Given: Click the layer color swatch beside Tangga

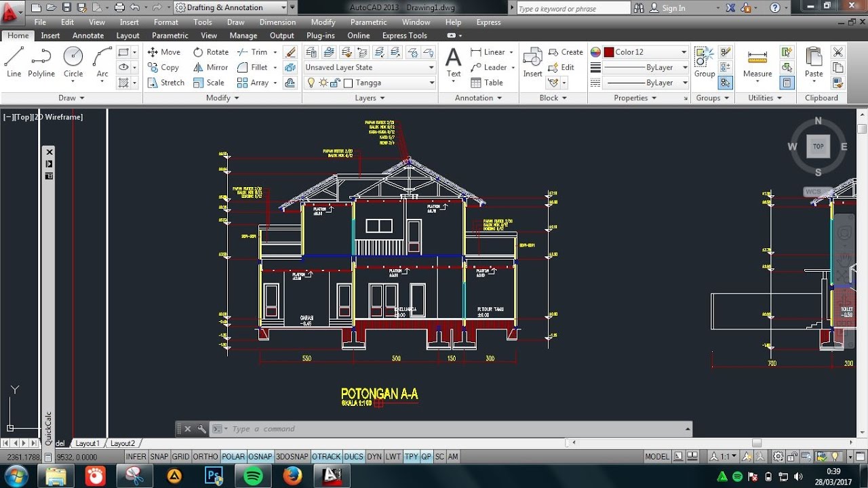Looking at the screenshot, I should click(349, 83).
